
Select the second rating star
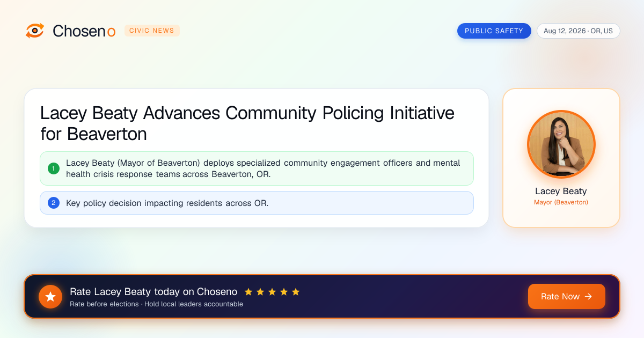(260, 292)
